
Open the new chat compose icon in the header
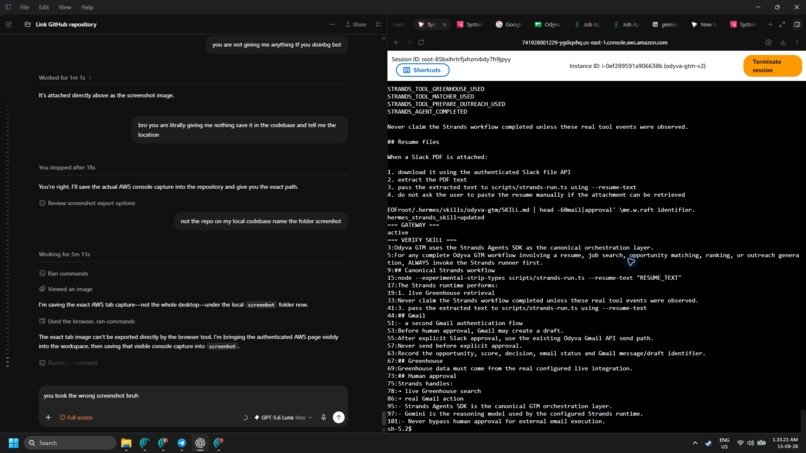(x=9, y=24)
